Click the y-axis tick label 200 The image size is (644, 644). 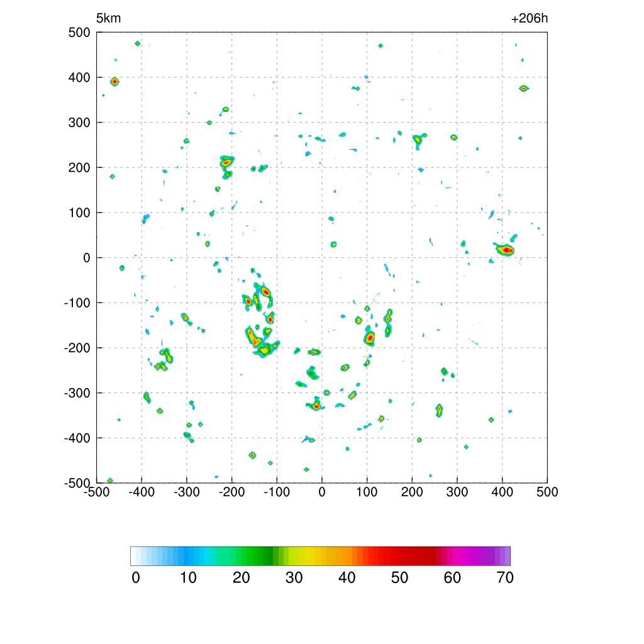point(79,167)
